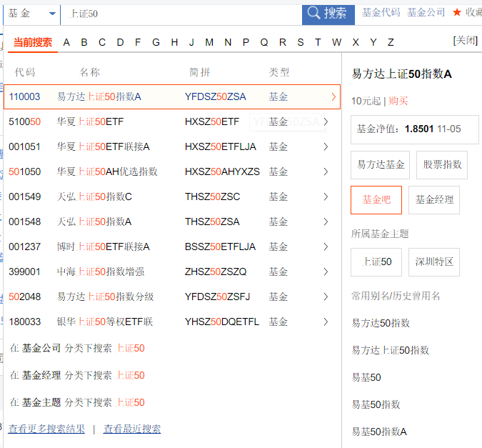The width and height of the screenshot is (482, 448).
Task: Select letter G tab
Action: coord(156,42)
